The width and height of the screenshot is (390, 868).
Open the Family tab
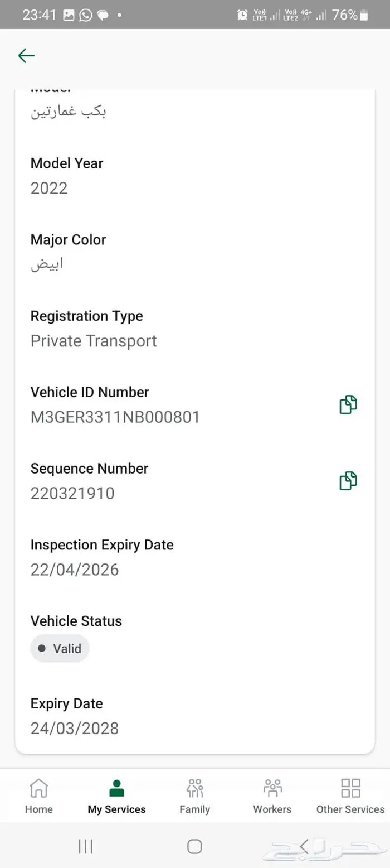click(x=194, y=797)
